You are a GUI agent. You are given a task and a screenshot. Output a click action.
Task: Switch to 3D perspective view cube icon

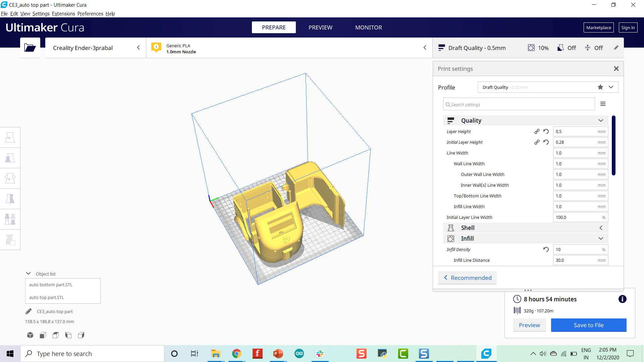tap(30, 335)
